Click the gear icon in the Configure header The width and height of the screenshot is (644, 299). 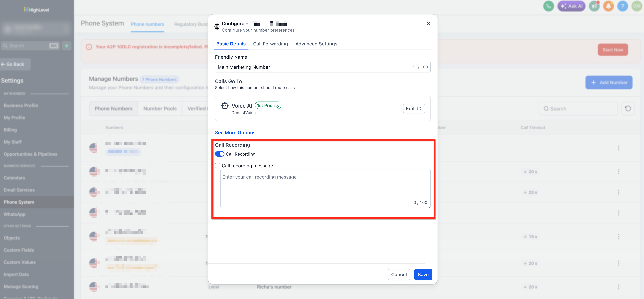tap(217, 27)
